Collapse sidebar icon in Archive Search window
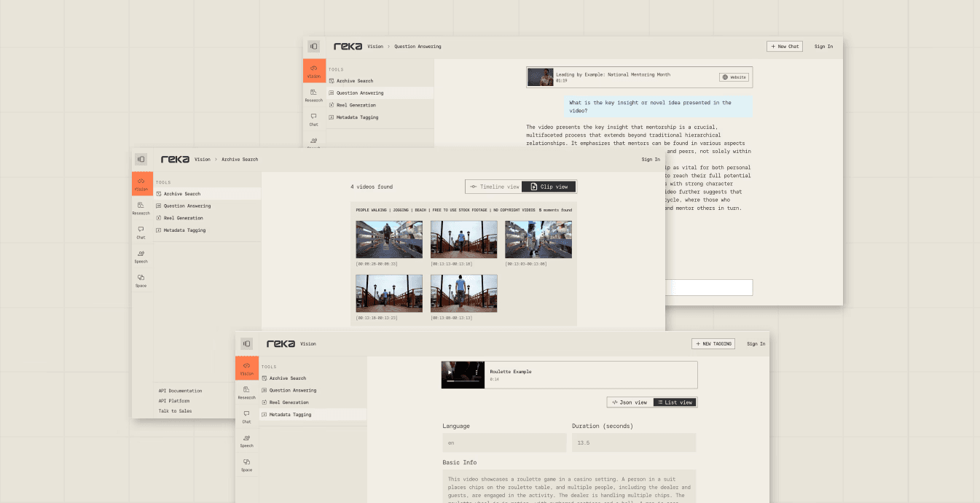The height and width of the screenshot is (503, 980). pos(141,159)
